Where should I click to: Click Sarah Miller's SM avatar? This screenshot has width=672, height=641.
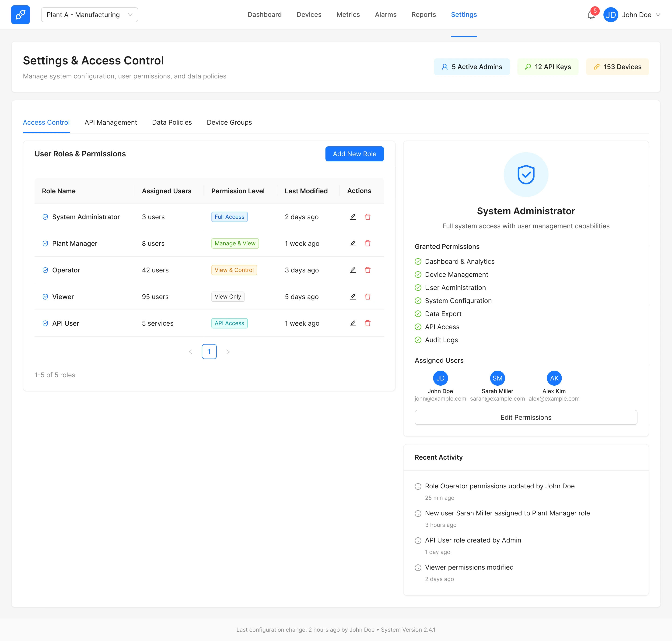pyautogui.click(x=497, y=378)
